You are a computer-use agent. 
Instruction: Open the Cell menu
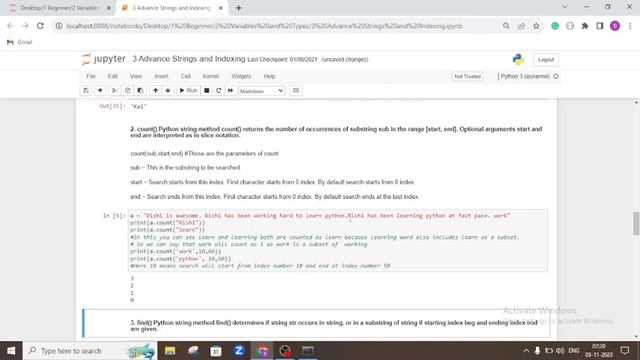186,76
